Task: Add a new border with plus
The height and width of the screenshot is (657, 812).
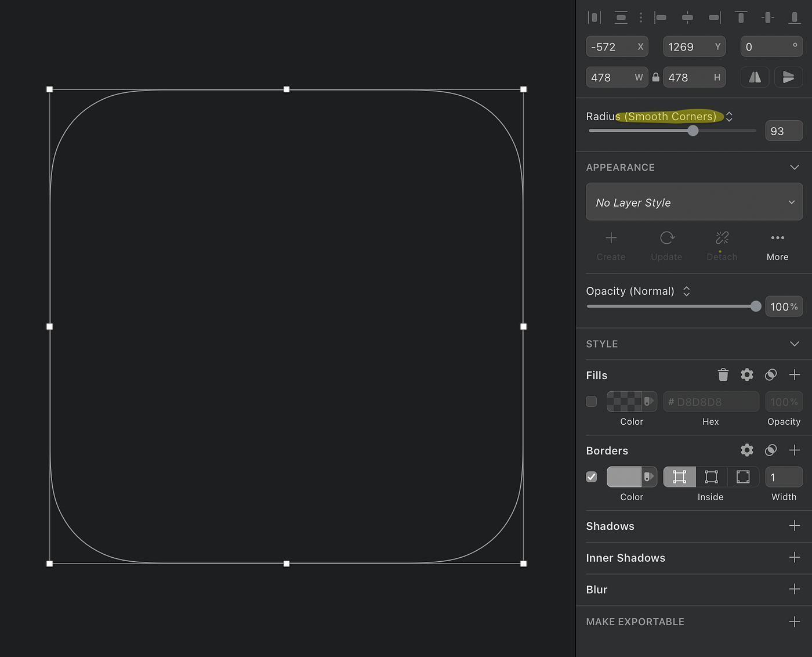Action: click(x=795, y=450)
